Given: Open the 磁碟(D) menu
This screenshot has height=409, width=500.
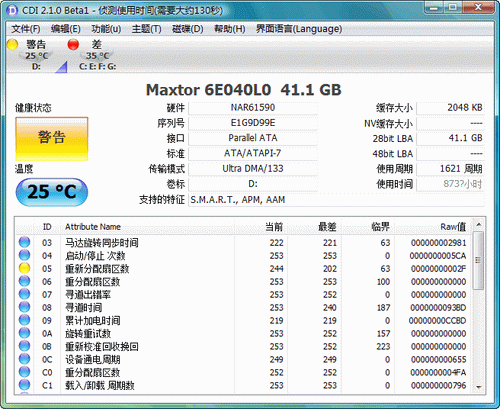Looking at the screenshot, I should (x=187, y=29).
